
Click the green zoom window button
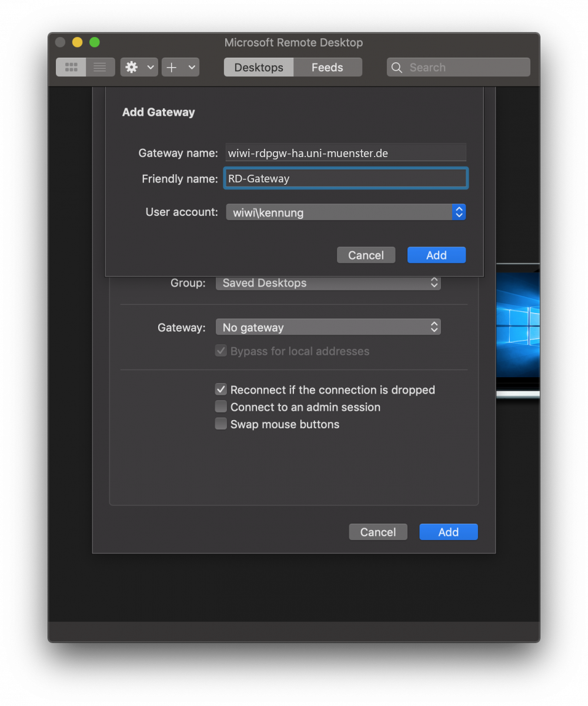(94, 42)
